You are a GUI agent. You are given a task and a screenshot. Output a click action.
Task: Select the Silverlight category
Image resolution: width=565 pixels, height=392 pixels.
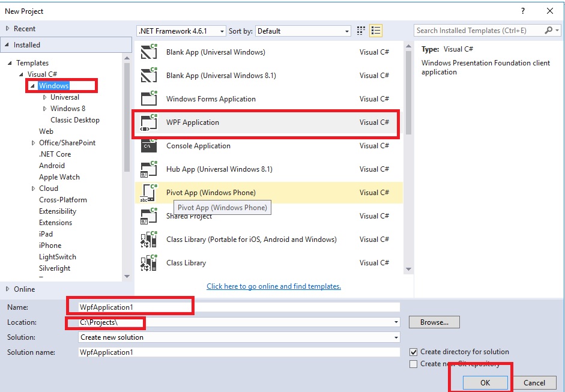(x=55, y=268)
